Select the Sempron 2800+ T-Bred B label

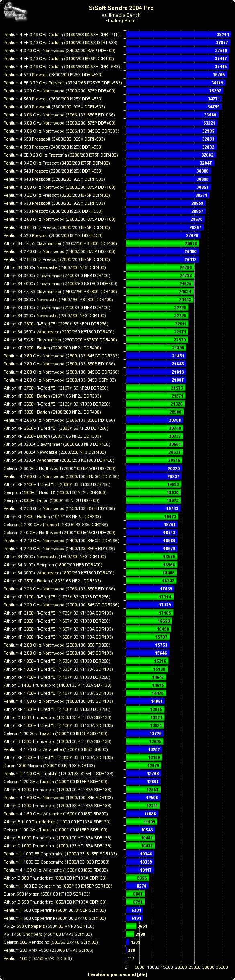coord(55,492)
